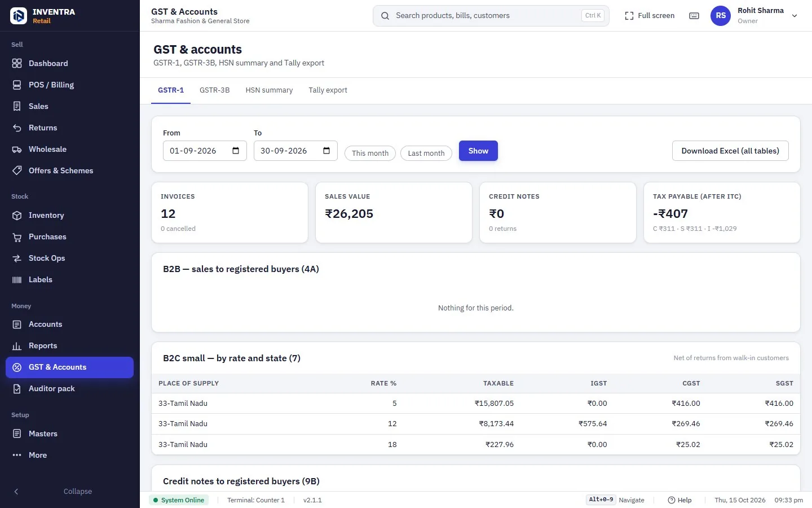Click the Collapse sidebar label
Image resolution: width=812 pixels, height=508 pixels.
click(x=78, y=492)
